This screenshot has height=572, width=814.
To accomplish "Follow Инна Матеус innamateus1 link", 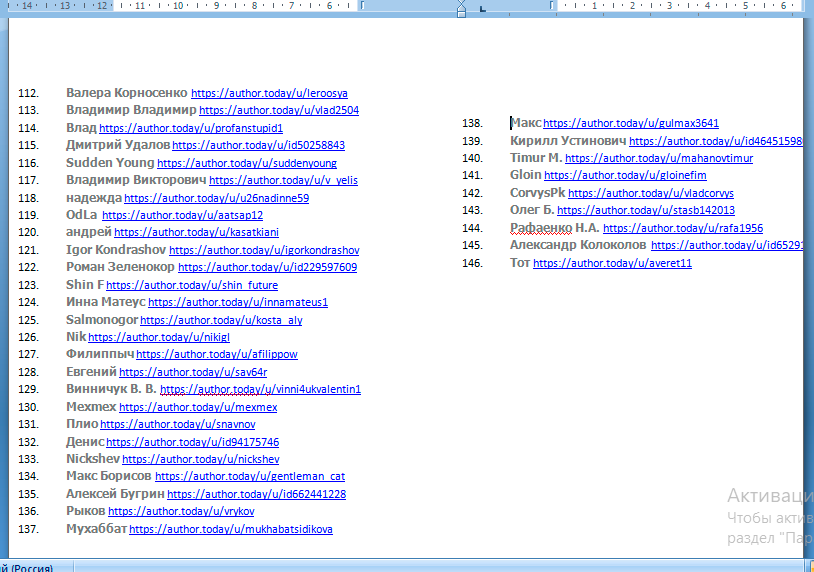I will pyautogui.click(x=238, y=302).
